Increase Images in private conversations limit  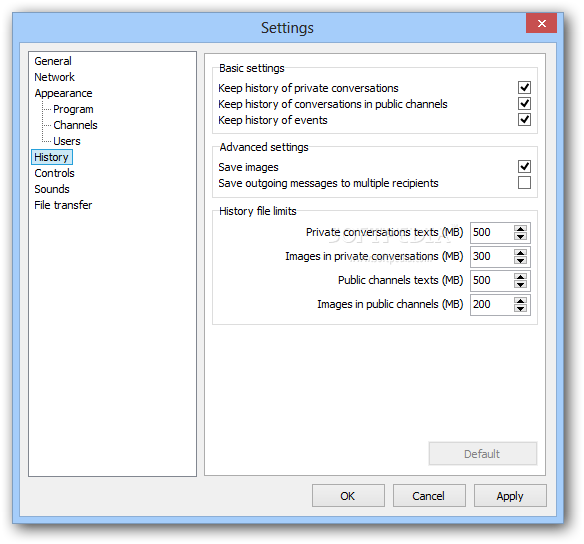pos(520,253)
